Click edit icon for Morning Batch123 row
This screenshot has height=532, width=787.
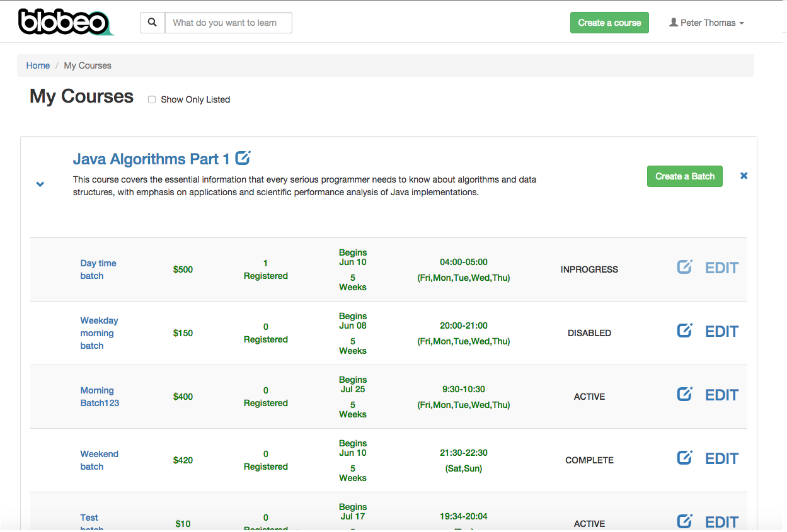coord(684,395)
